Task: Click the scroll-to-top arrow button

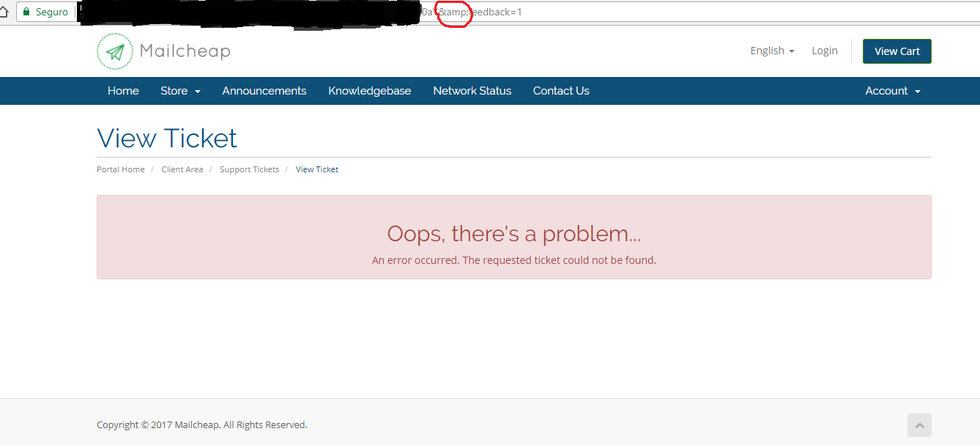Action: 919,425
